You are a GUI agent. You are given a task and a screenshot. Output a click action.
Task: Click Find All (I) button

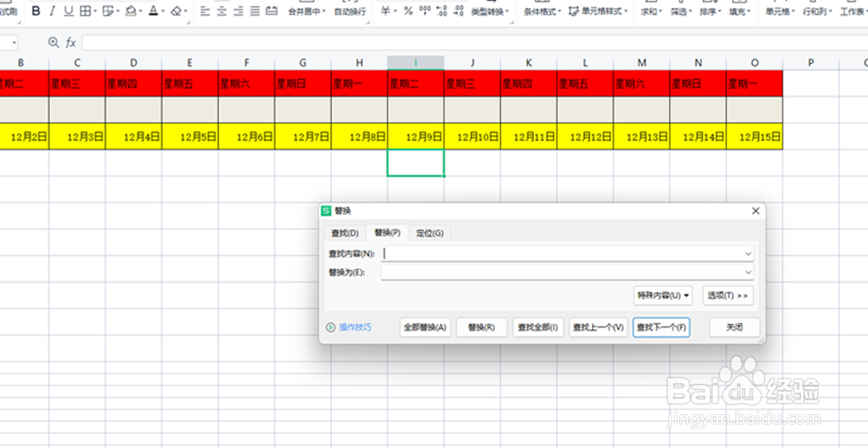pos(537,327)
